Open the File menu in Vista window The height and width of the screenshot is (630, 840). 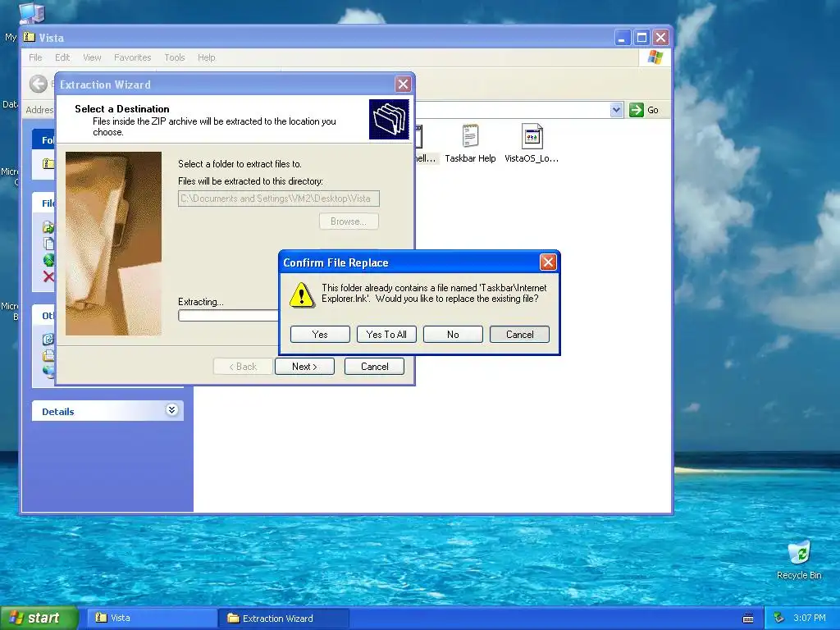[35, 57]
